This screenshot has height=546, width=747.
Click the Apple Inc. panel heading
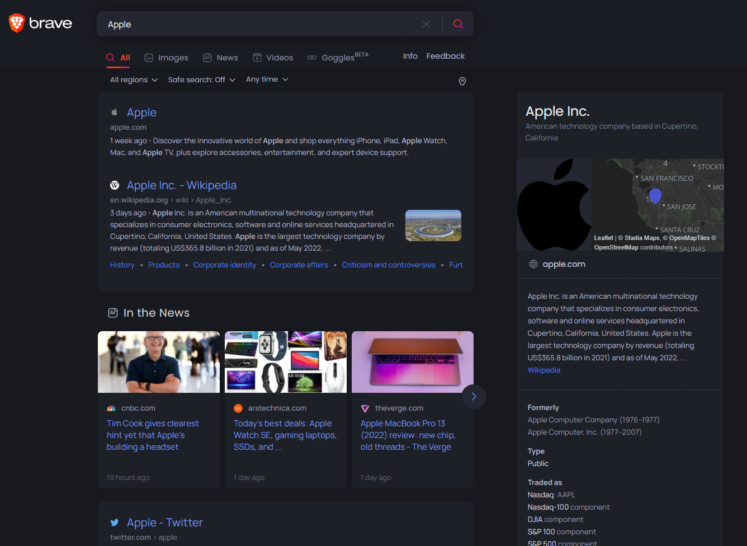(557, 111)
